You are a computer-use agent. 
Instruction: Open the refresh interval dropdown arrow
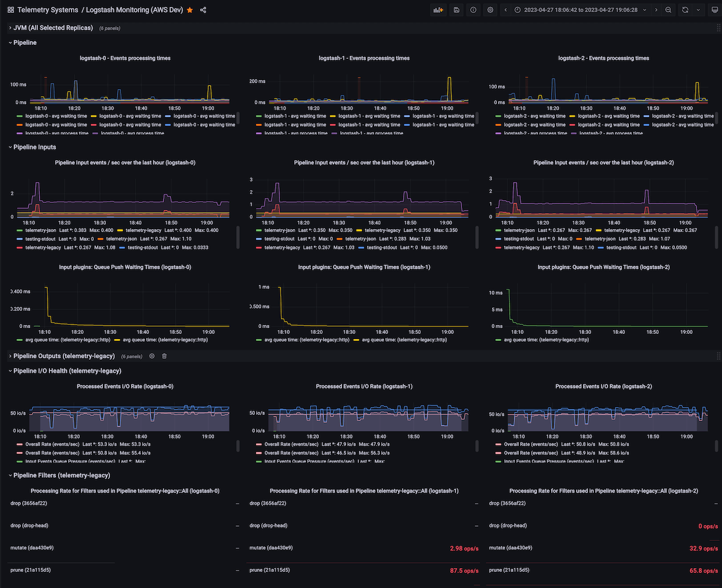coord(698,10)
